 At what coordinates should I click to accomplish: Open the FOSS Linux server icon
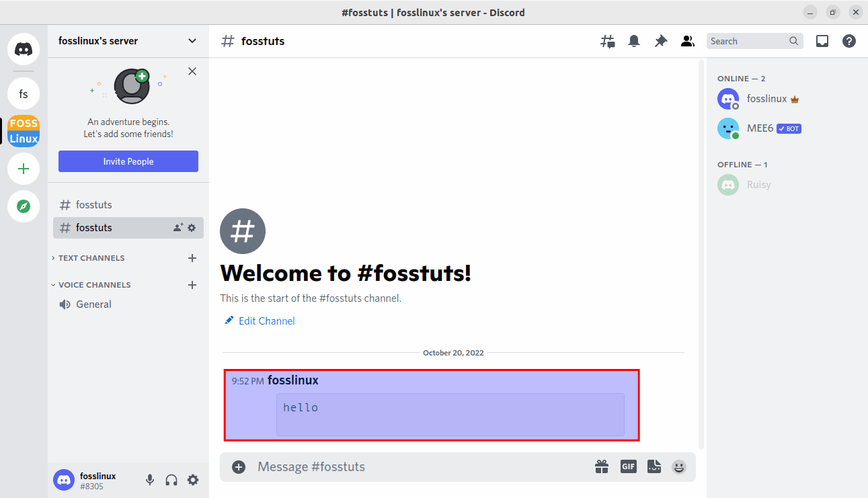coord(24,131)
